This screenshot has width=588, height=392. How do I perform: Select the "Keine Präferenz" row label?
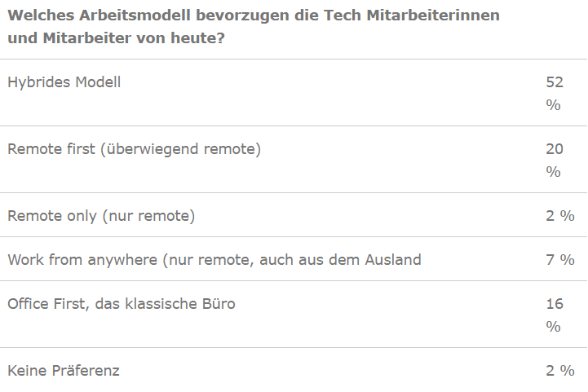(64, 371)
